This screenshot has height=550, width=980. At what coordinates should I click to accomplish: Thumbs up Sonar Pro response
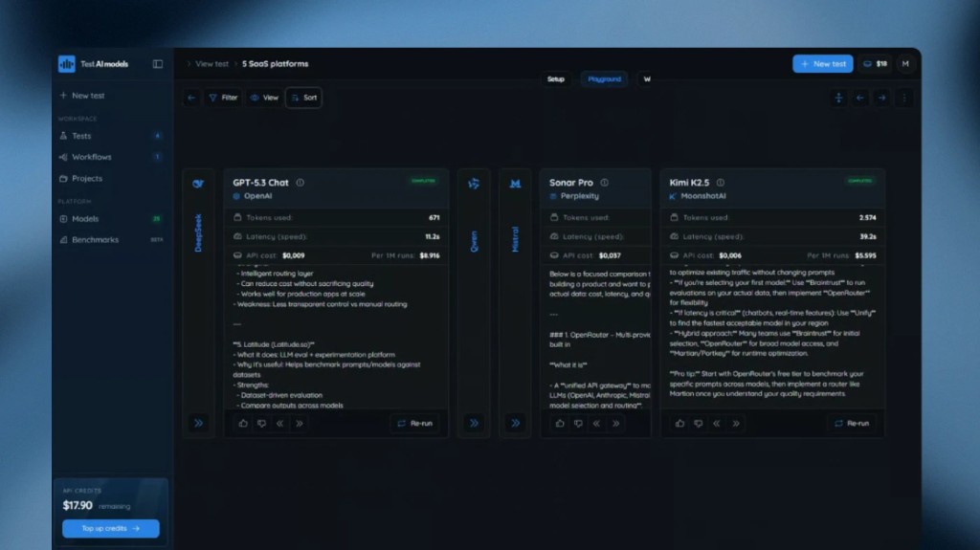pos(560,423)
